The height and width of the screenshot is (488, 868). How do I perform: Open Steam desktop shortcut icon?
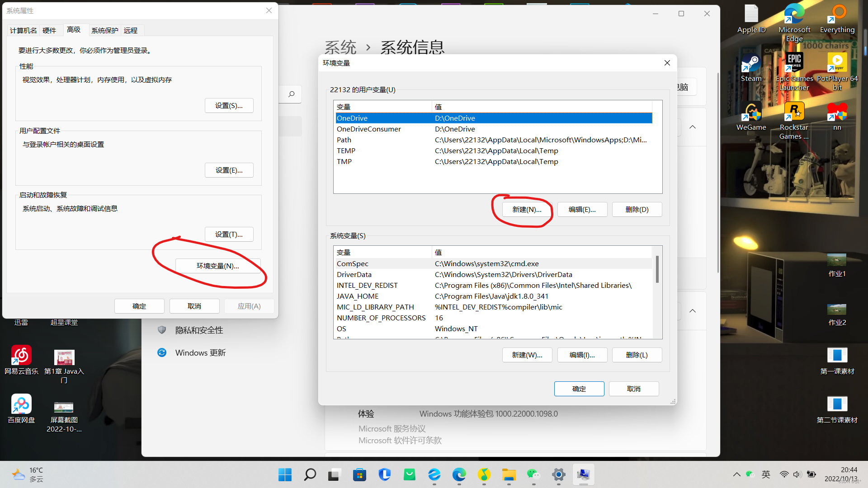751,65
